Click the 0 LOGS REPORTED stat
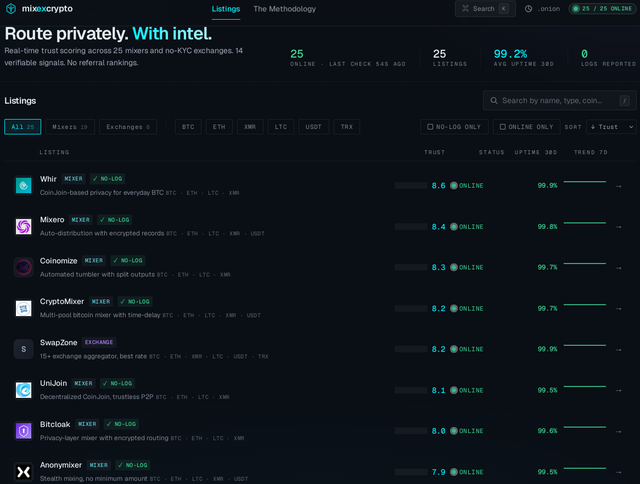 608,58
